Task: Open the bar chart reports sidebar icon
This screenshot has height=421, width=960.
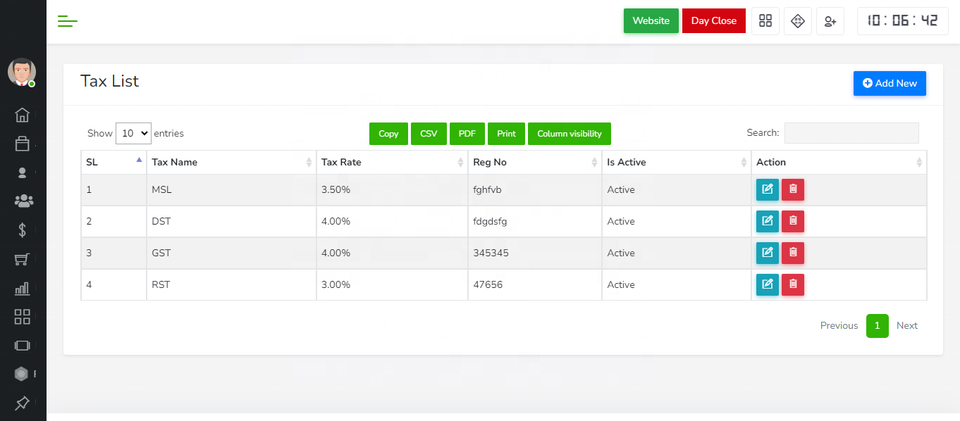Action: click(x=22, y=288)
